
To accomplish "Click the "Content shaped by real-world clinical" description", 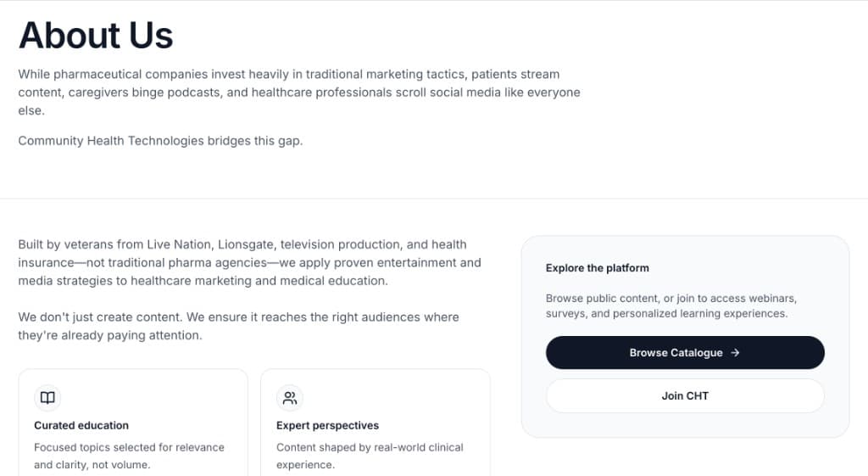I will 370,456.
